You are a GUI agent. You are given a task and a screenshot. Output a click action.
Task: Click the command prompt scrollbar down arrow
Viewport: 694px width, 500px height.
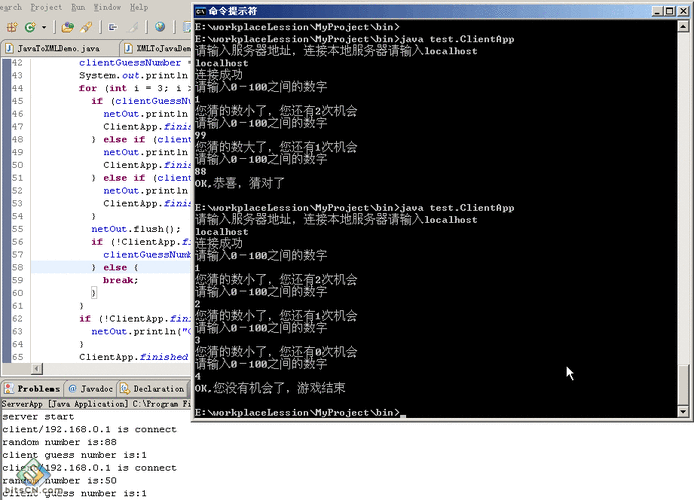click(683, 412)
